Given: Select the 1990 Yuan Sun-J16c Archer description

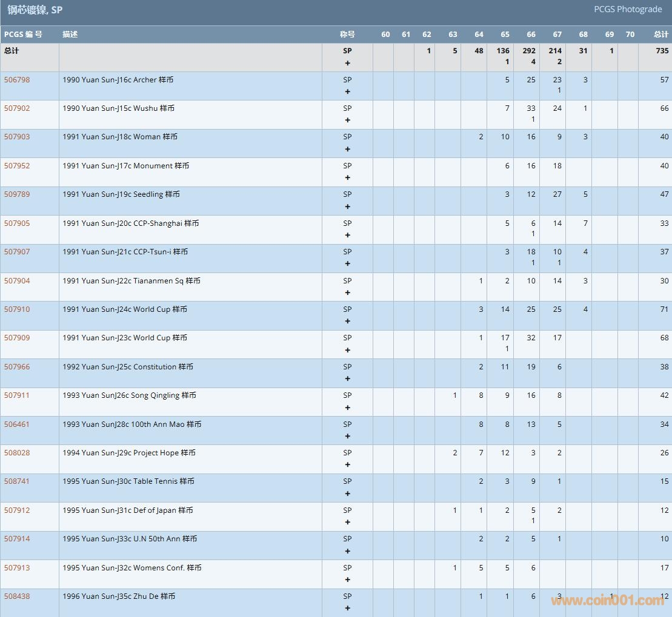Looking at the screenshot, I should click(x=118, y=80).
